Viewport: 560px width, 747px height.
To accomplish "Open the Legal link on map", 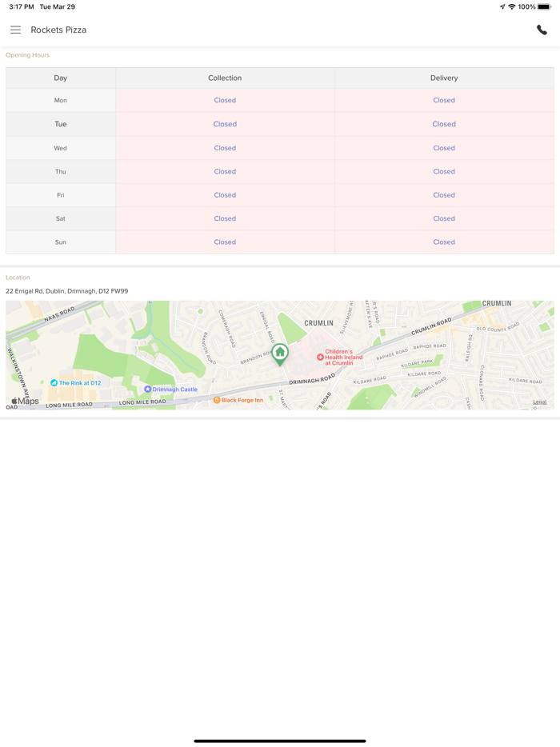I will (539, 401).
